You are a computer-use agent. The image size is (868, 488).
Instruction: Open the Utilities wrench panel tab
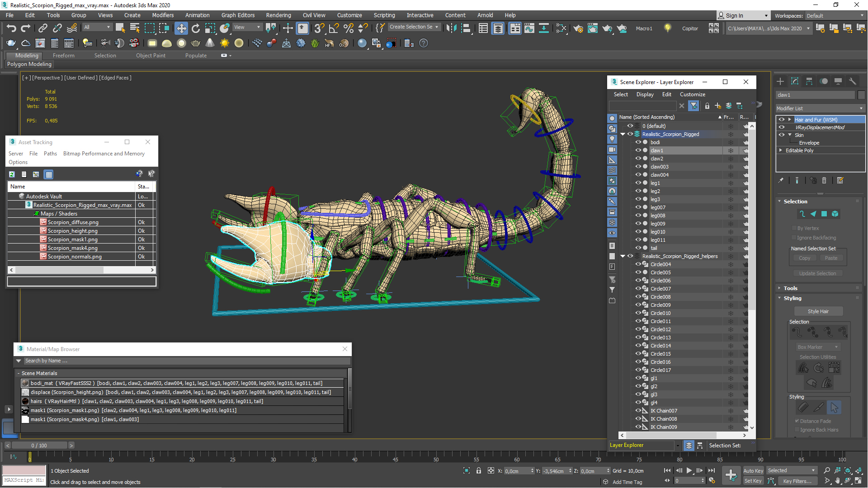click(x=853, y=81)
